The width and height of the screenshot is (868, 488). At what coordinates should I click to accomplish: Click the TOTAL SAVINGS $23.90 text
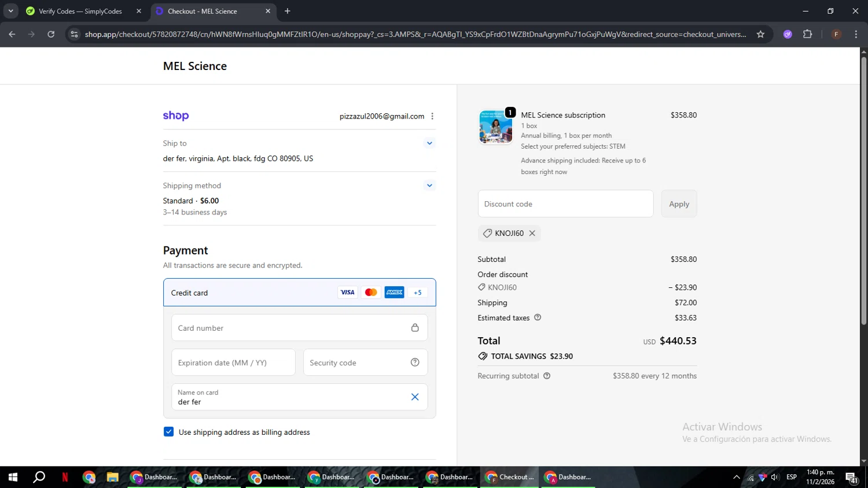(x=532, y=356)
